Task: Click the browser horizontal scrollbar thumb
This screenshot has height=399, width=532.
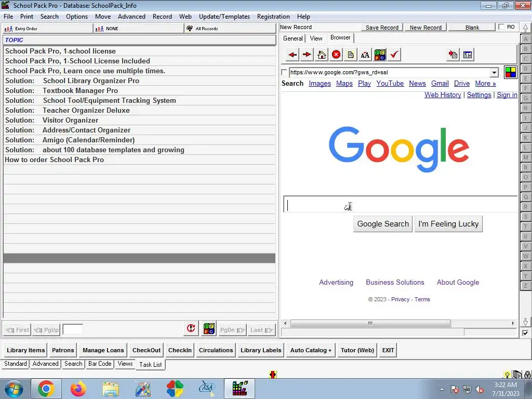Action: [370, 323]
